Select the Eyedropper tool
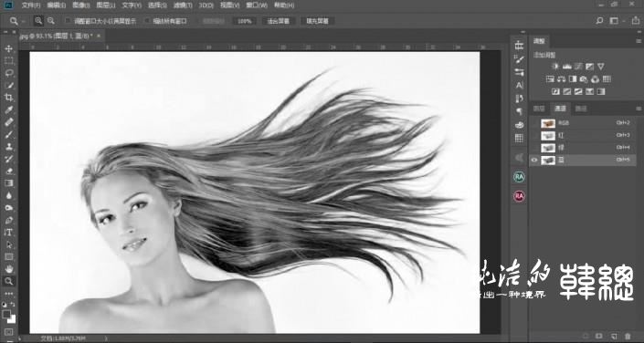The width and height of the screenshot is (644, 343). (8, 109)
